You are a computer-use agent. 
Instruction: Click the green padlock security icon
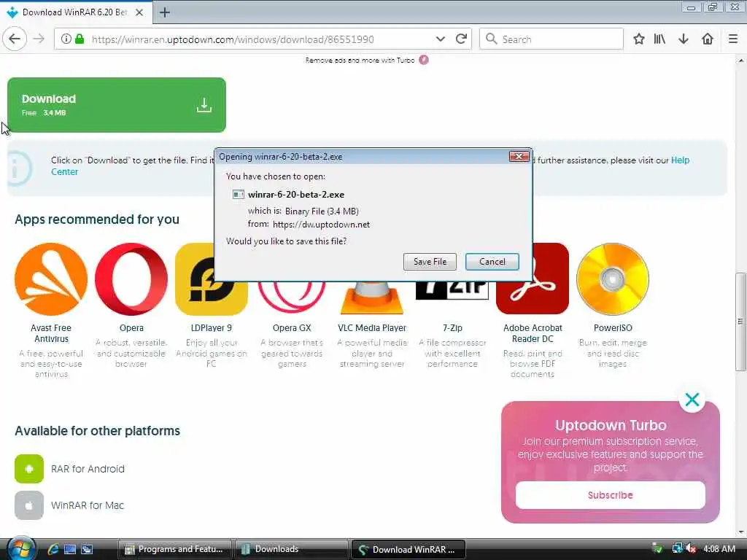click(80, 39)
